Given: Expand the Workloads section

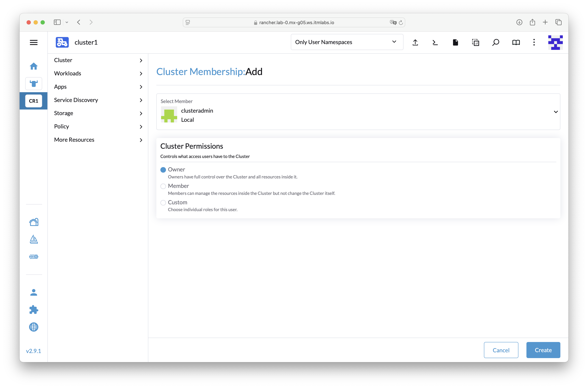Looking at the screenshot, I should (x=98, y=73).
